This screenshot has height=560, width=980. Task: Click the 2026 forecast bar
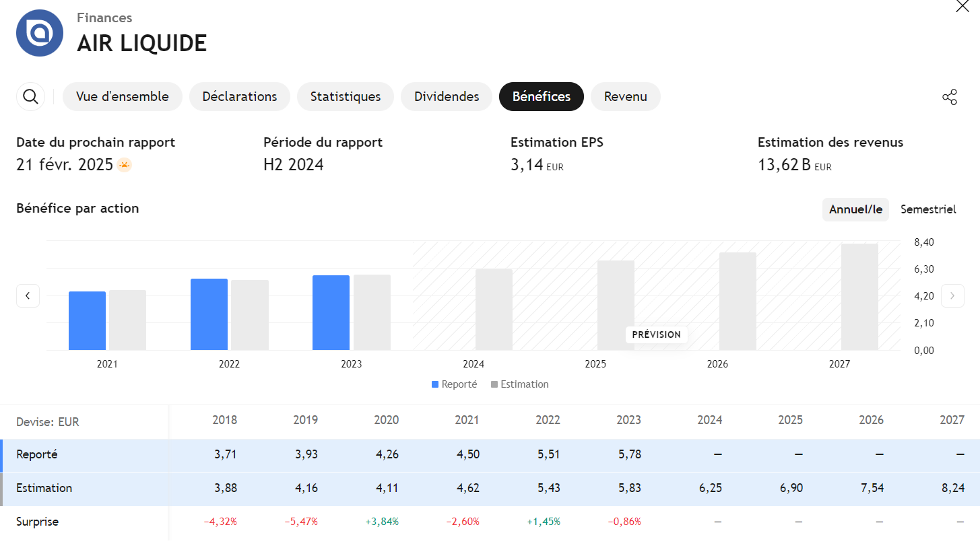(738, 302)
